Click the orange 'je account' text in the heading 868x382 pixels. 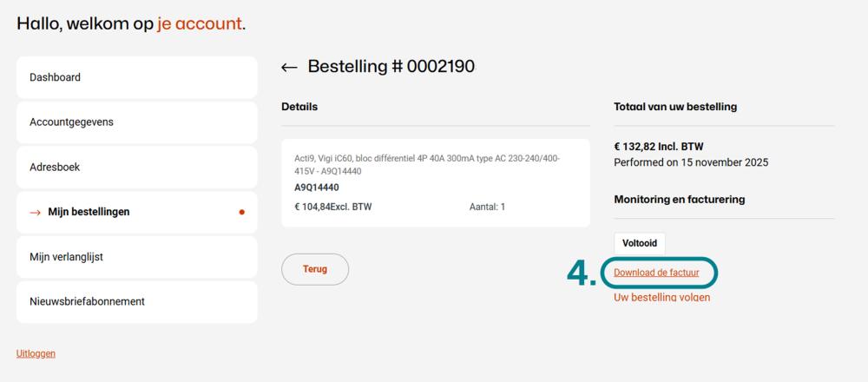click(x=199, y=23)
